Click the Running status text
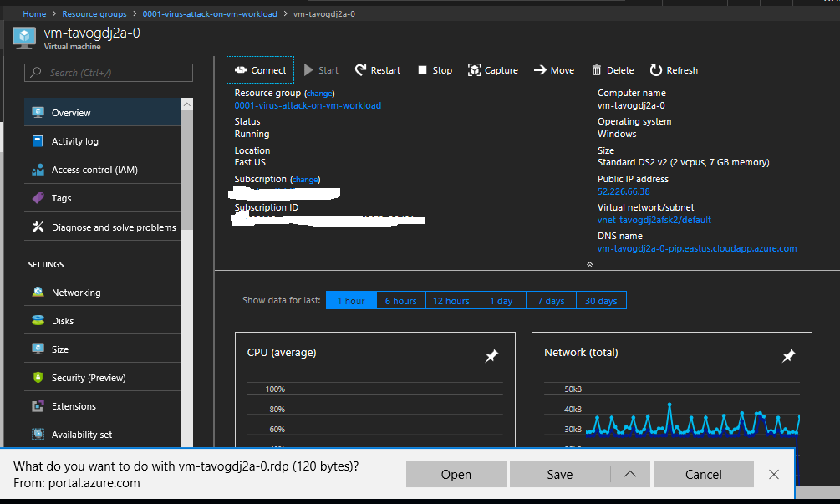Viewport: 840px width, 504px height. 252,134
